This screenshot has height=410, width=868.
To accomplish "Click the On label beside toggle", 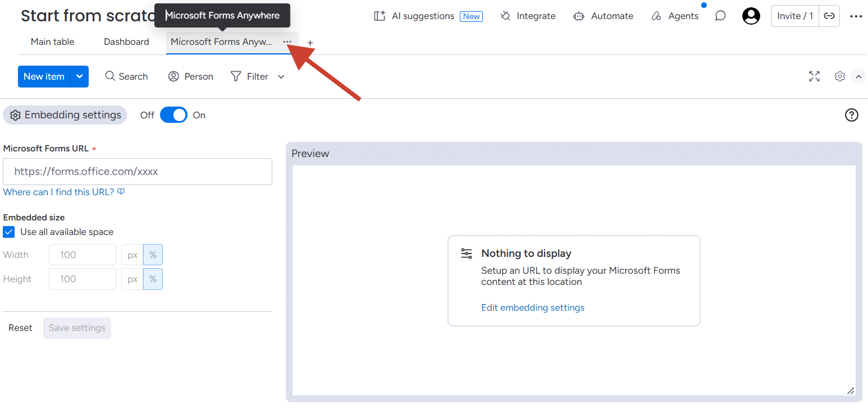I will point(199,115).
